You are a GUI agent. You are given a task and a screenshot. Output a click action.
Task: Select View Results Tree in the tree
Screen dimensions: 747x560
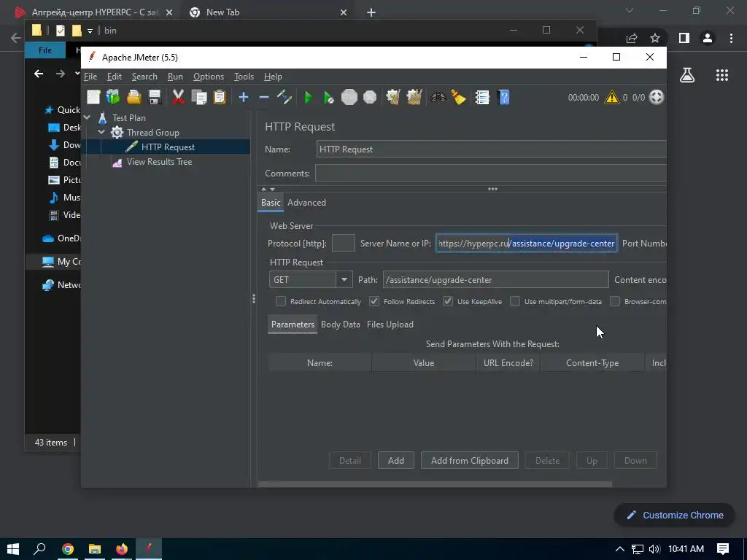pos(159,162)
